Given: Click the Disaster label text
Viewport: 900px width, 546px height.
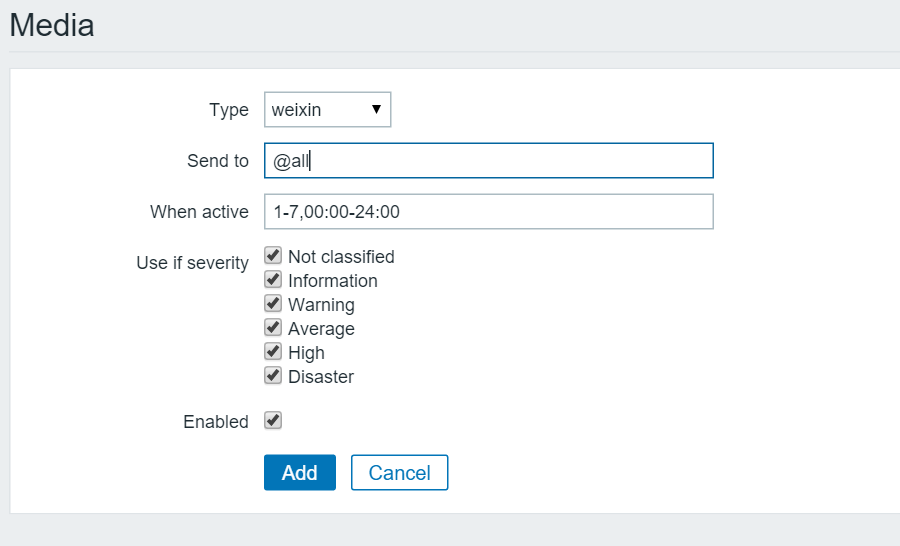Looking at the screenshot, I should pos(320,377).
